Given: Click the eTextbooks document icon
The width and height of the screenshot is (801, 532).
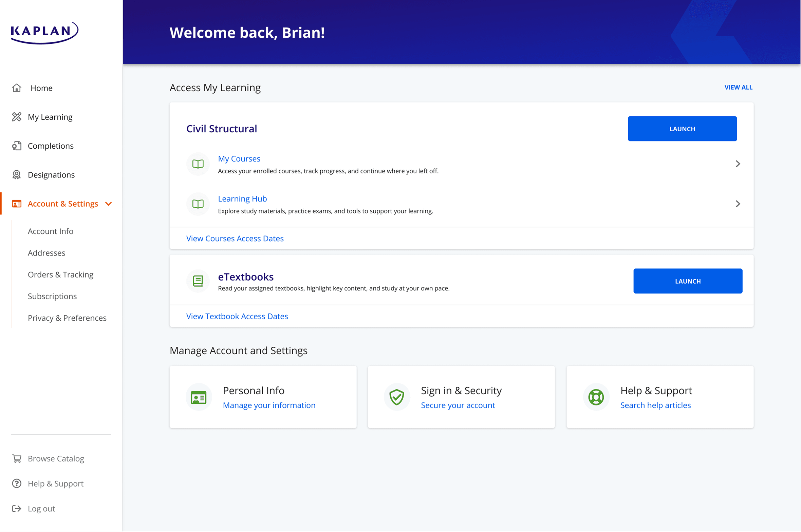Looking at the screenshot, I should (x=198, y=281).
